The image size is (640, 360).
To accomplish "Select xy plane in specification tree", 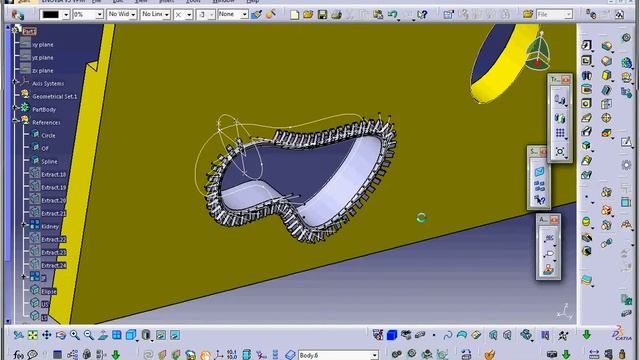I will pyautogui.click(x=42, y=44).
